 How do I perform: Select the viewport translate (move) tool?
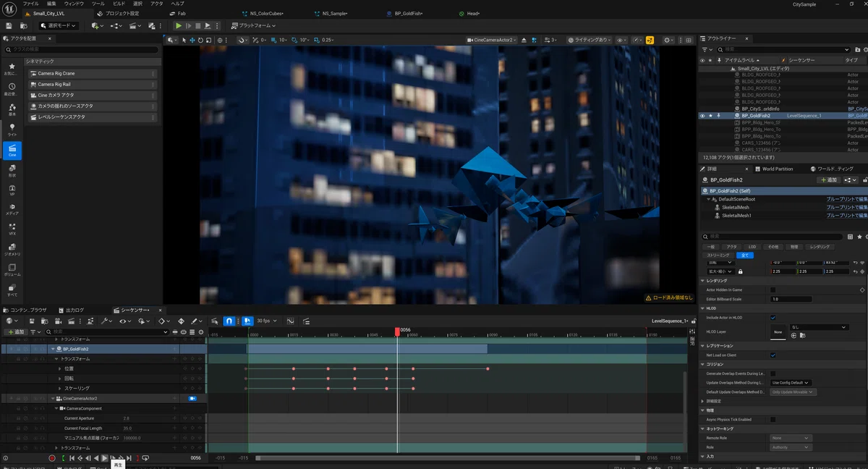tap(192, 40)
